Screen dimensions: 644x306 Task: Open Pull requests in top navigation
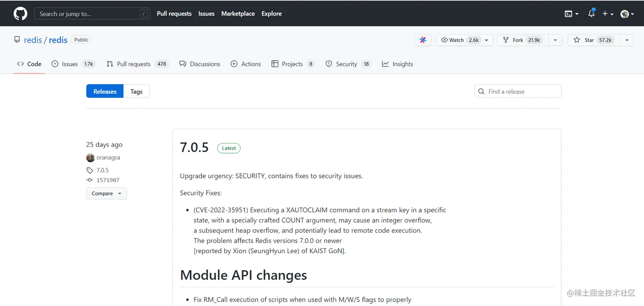tap(174, 14)
